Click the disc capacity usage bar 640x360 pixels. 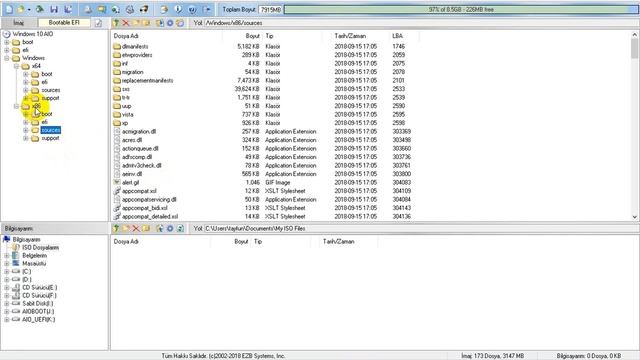point(461,9)
